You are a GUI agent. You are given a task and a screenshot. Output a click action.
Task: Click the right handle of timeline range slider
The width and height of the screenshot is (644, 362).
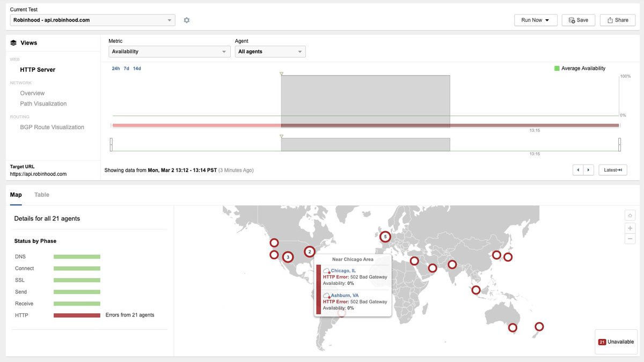(x=620, y=145)
